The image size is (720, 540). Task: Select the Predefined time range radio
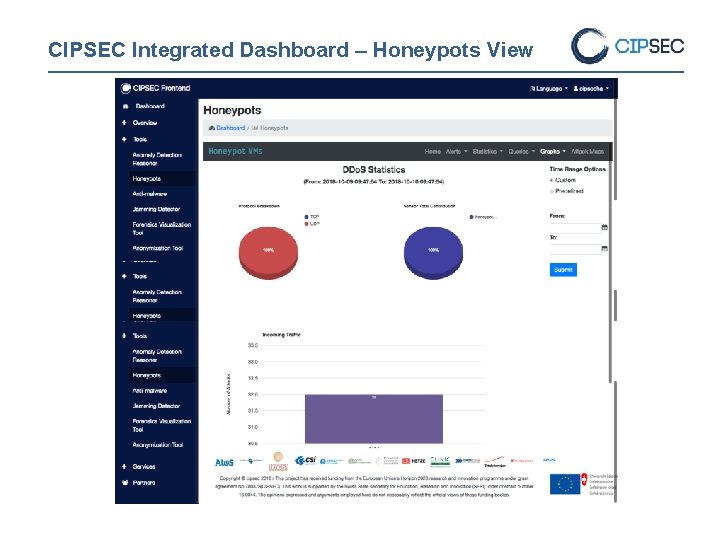point(551,191)
